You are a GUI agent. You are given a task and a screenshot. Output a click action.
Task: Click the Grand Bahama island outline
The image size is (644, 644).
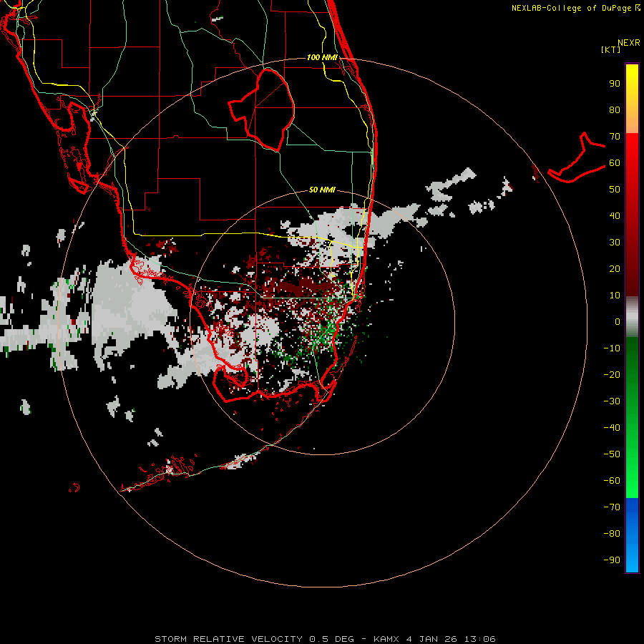(577, 157)
